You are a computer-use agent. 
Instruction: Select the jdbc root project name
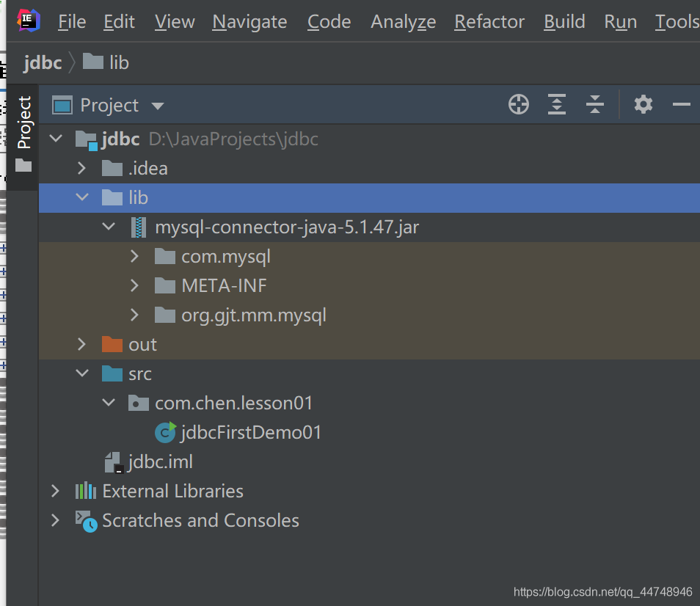tap(120, 139)
